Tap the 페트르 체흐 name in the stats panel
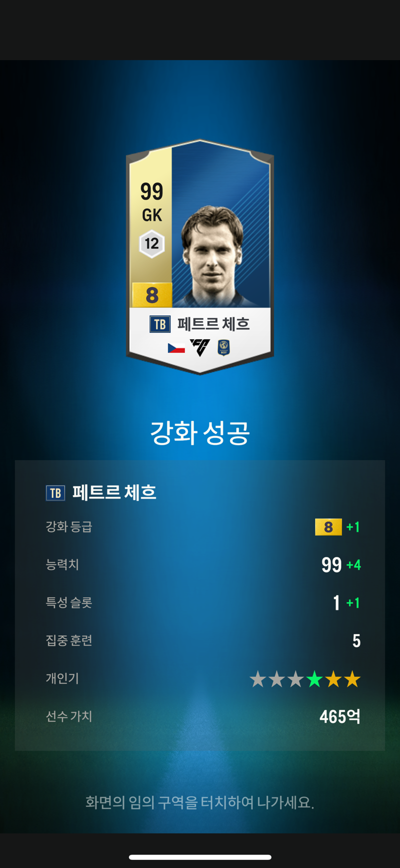 coord(114,493)
